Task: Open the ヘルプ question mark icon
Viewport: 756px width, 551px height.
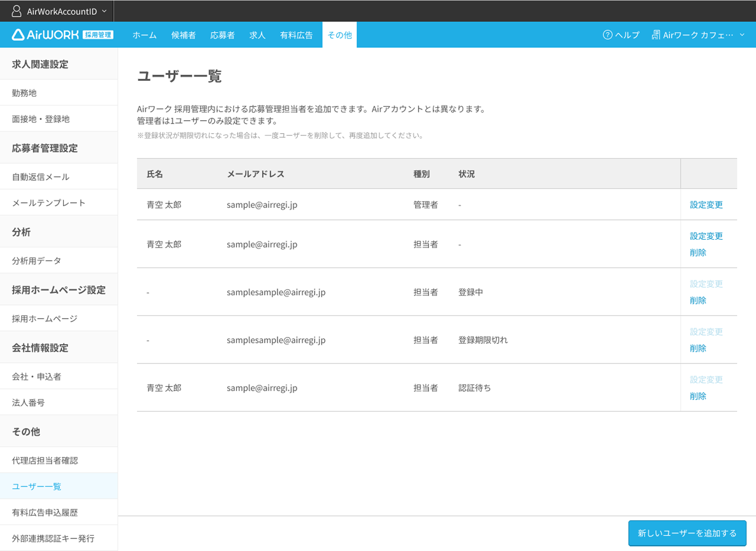Action: coord(607,35)
